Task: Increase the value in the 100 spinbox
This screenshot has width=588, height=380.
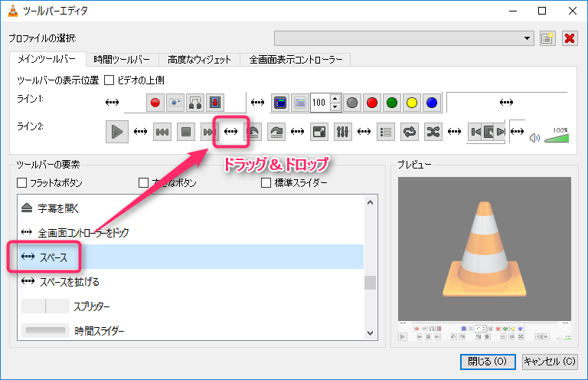Action: [335, 98]
